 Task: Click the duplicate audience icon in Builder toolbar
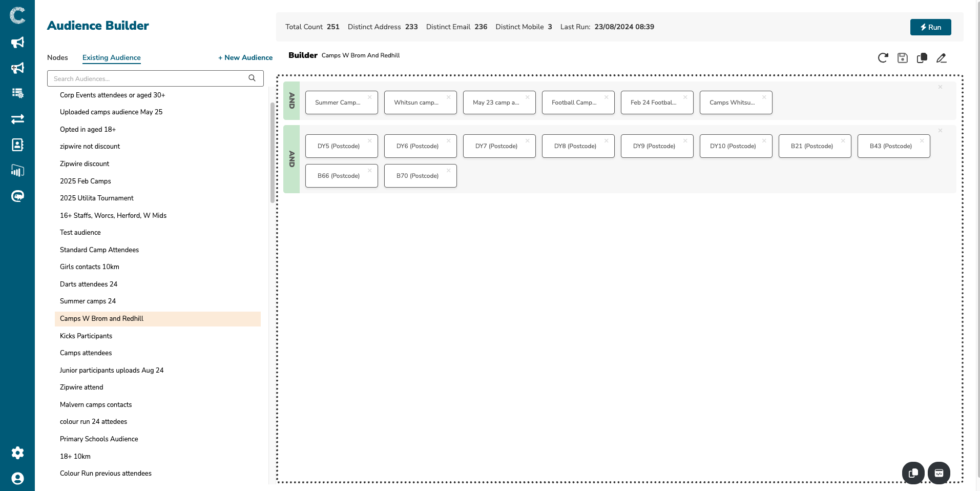click(922, 58)
